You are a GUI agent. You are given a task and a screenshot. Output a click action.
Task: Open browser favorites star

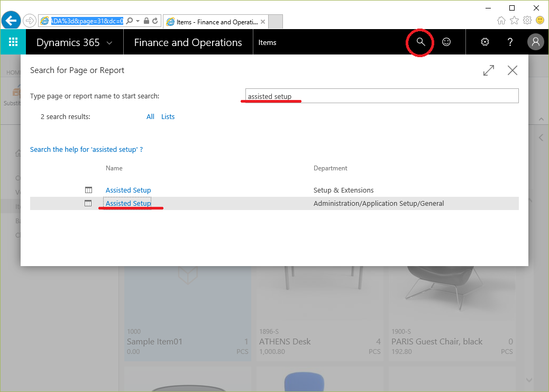coord(514,20)
